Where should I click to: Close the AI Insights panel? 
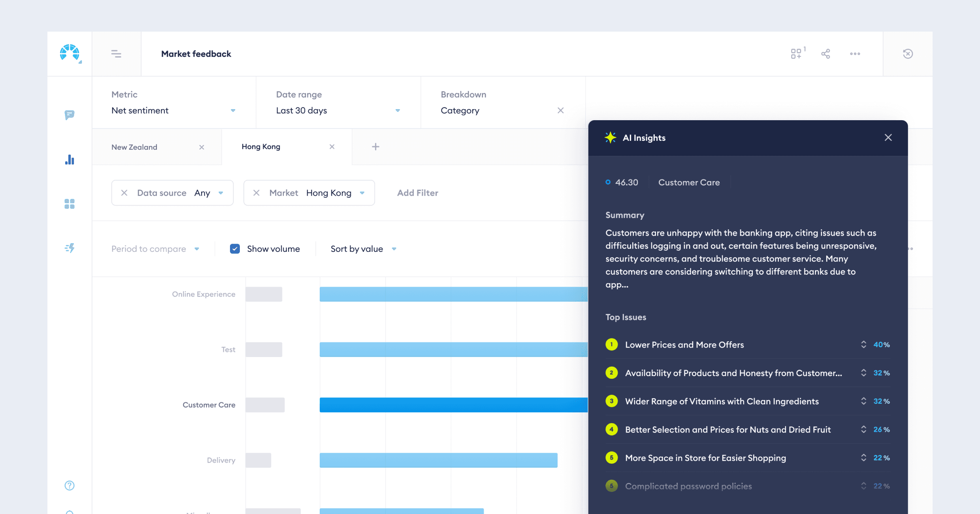point(888,138)
